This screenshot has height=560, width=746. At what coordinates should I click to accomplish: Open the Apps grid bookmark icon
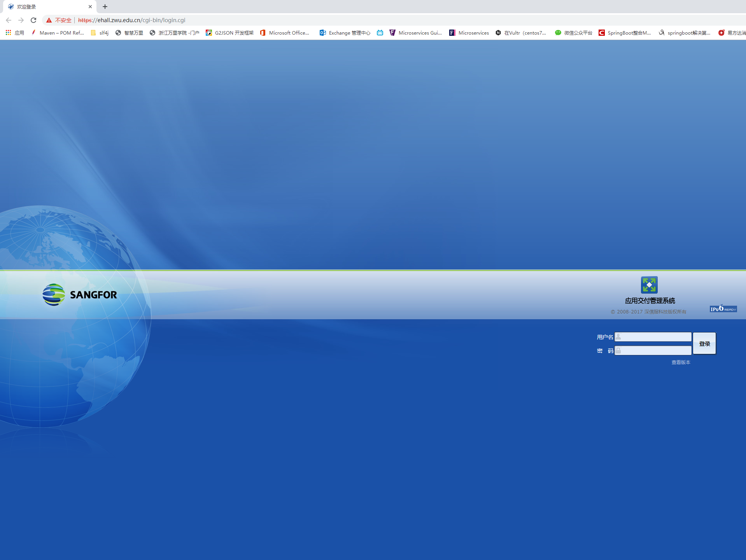pos(8,33)
